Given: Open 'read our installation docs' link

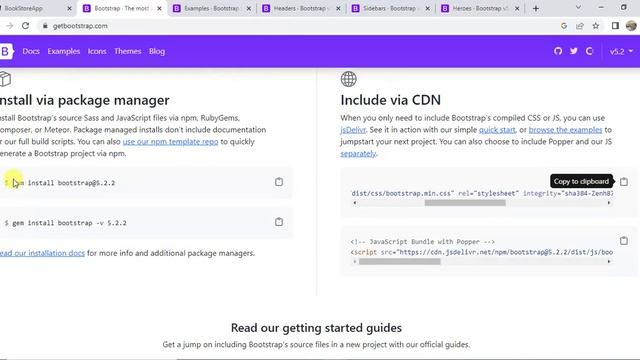Looking at the screenshot, I should (42, 253).
